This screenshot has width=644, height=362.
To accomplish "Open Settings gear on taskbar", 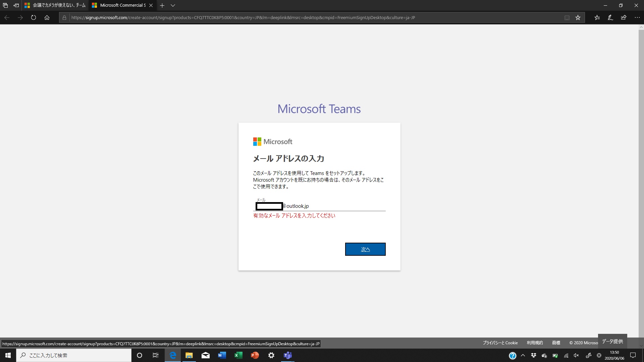I will [x=271, y=355].
